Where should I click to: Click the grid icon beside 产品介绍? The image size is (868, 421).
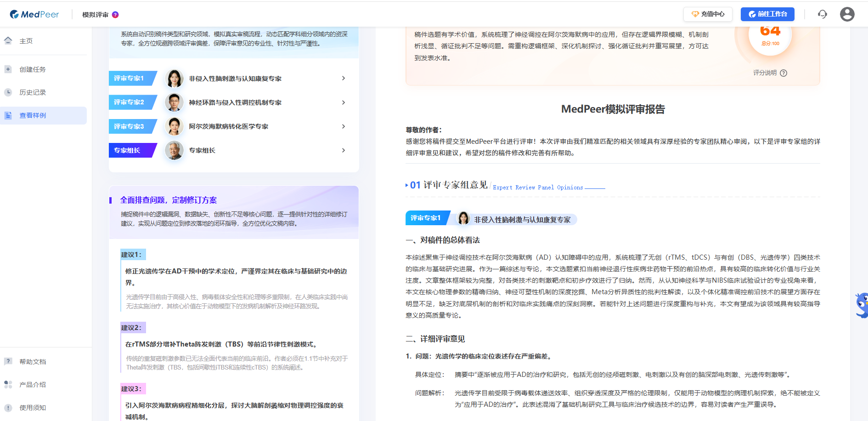8,384
